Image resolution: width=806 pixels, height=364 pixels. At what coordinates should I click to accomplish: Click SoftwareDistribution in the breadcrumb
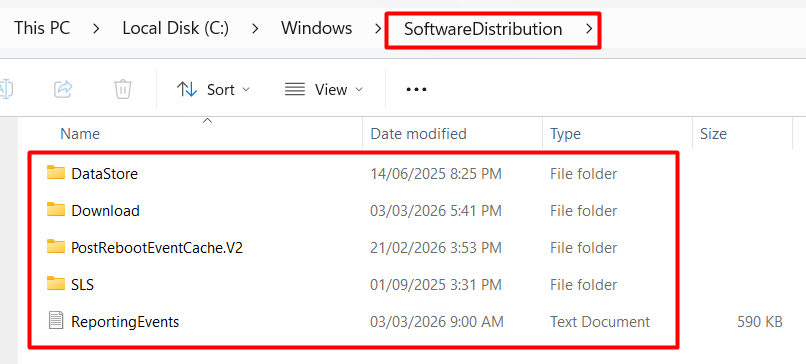(483, 29)
